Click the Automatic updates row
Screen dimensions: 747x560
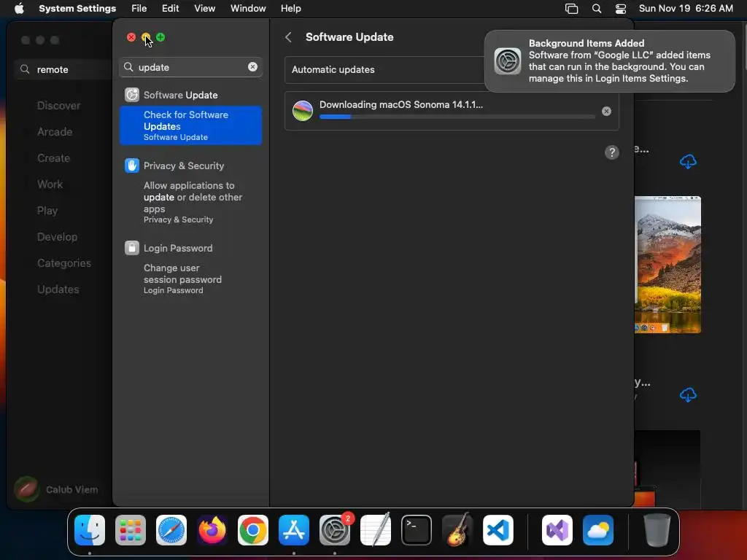pos(452,69)
